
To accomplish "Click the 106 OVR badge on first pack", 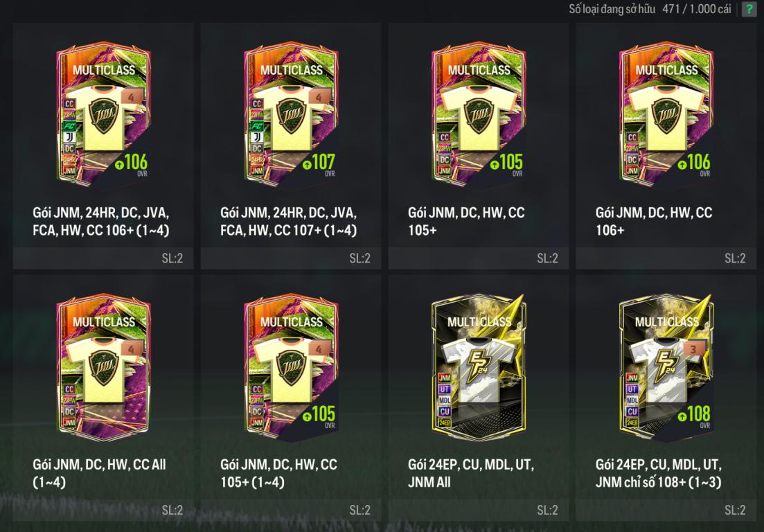I will click(132, 164).
